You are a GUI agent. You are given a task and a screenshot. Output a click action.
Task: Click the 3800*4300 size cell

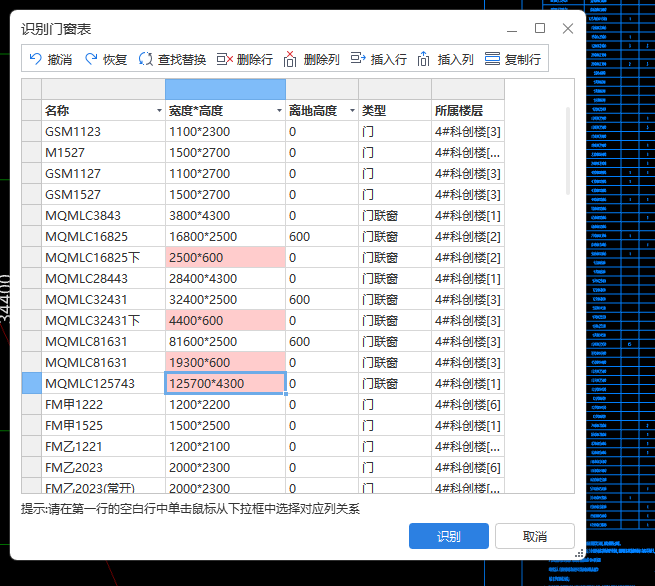226,216
